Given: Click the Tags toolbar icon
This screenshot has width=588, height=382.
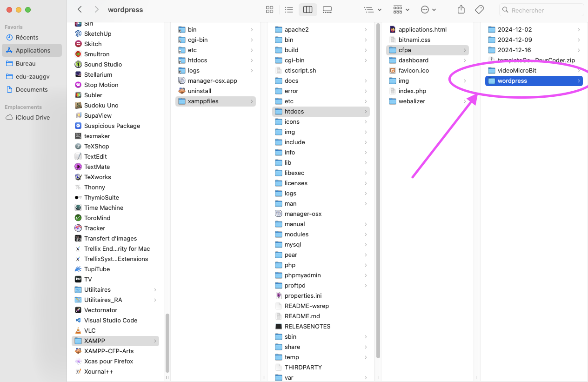Looking at the screenshot, I should point(479,10).
